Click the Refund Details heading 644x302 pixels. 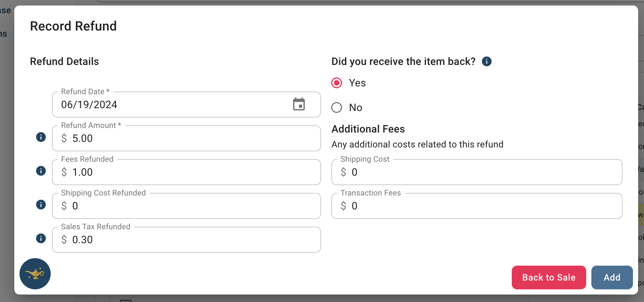pyautogui.click(x=64, y=61)
